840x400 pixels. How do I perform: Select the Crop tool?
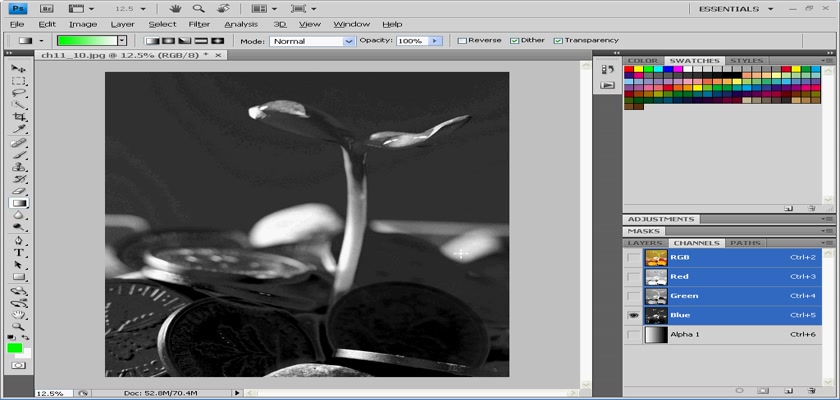point(19,117)
